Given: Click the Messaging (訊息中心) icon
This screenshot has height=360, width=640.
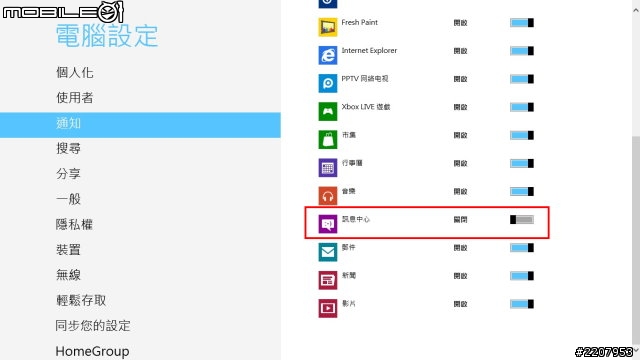Looking at the screenshot, I should click(328, 224).
